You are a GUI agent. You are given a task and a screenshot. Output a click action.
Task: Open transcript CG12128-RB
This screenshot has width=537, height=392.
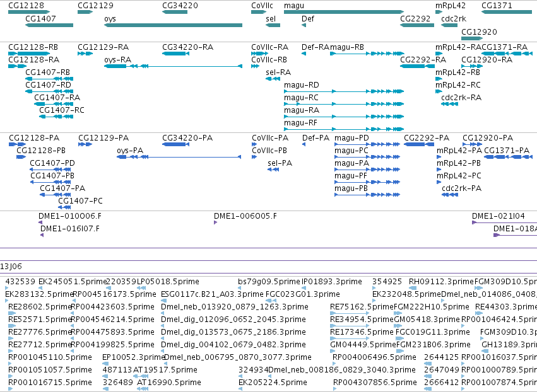click(33, 47)
